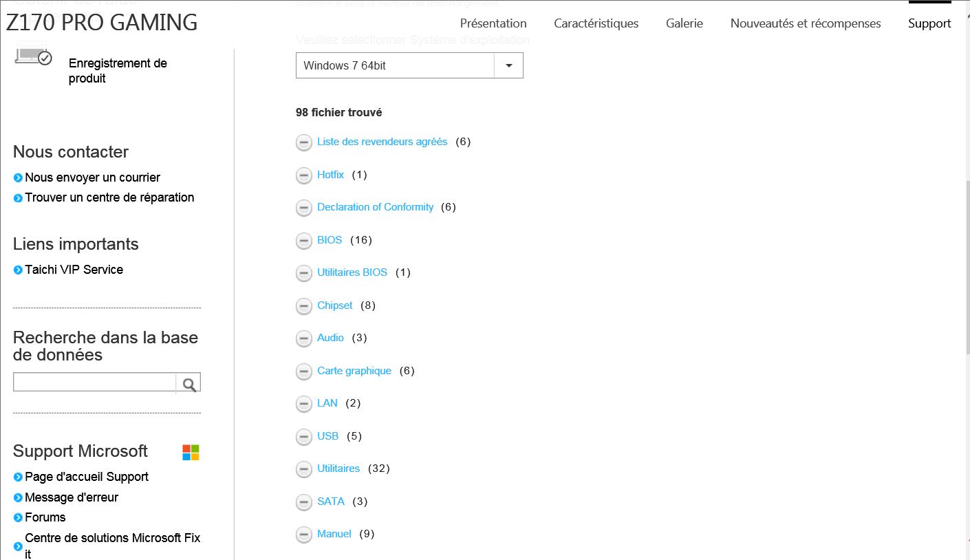Screen dimensions: 970x560
Task: Collapse the SATA category minus icon
Action: tap(304, 502)
